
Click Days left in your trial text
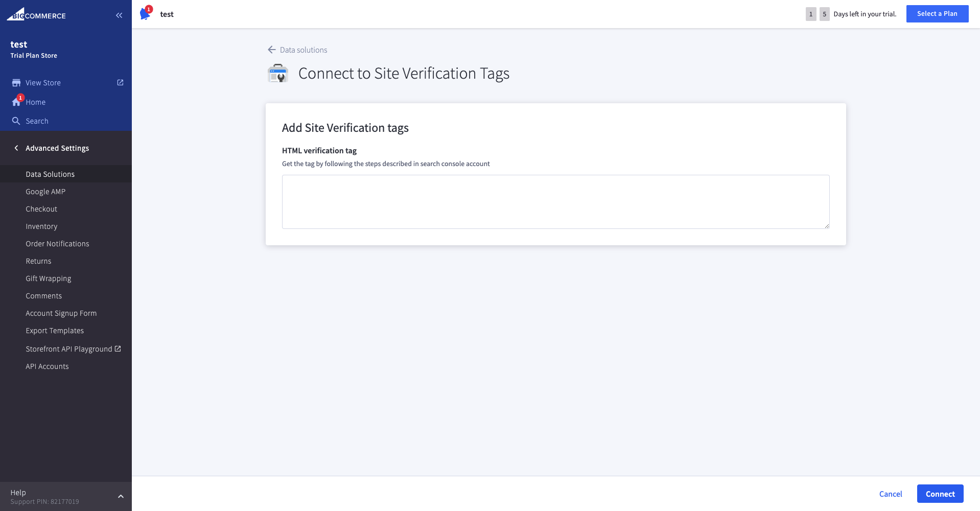865,14
